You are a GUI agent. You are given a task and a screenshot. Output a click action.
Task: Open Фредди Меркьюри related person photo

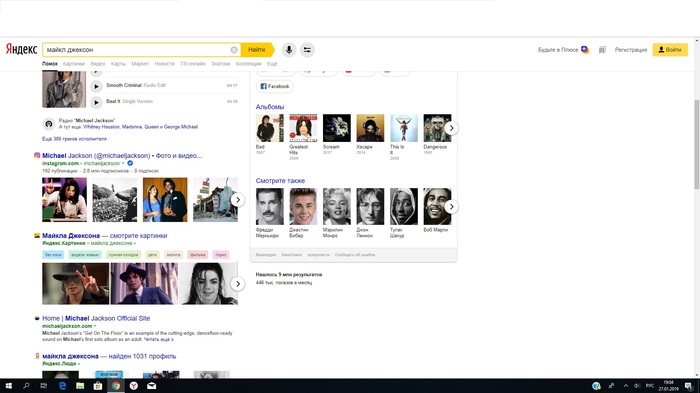pos(270,206)
